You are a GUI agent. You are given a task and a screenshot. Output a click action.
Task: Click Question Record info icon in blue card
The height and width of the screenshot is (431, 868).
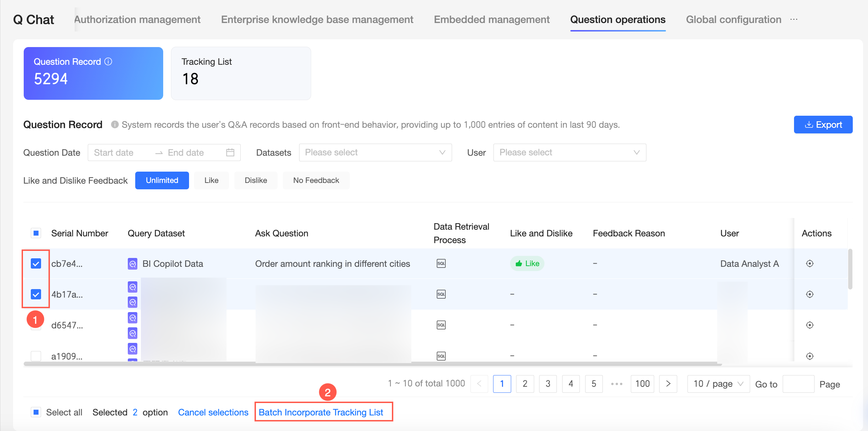tap(108, 62)
